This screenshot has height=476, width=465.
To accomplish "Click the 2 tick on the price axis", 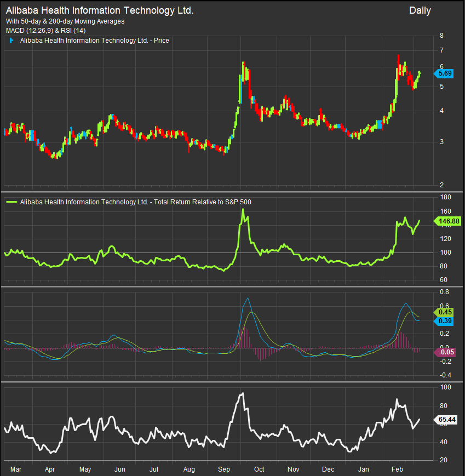I will click(x=441, y=185).
